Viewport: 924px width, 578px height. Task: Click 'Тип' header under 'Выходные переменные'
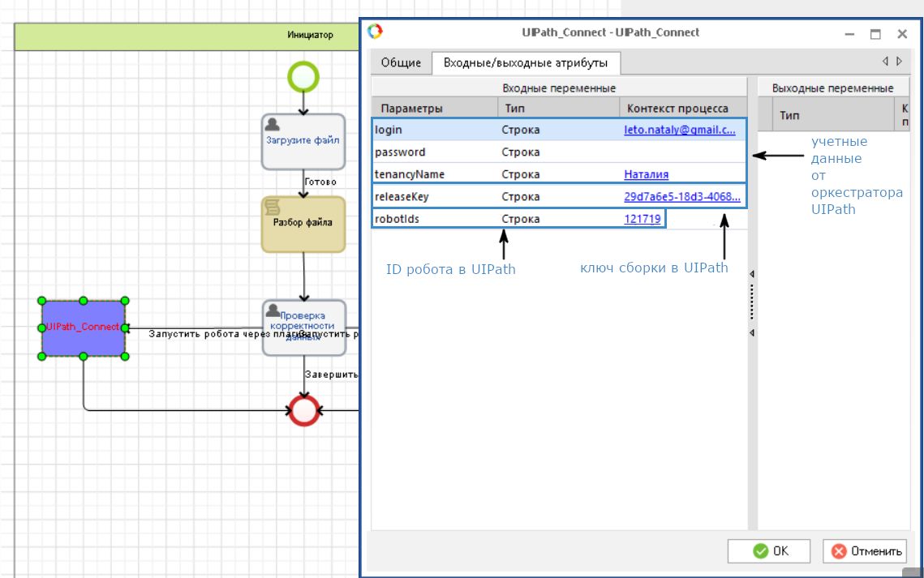click(833, 115)
